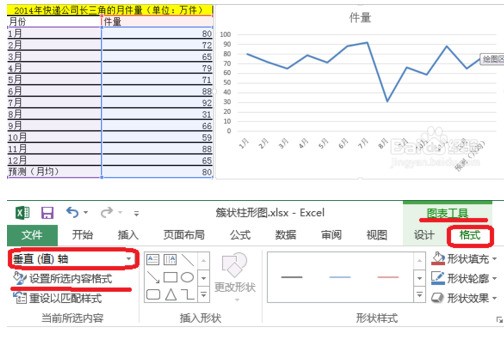
Task: Select the cell labeled 8月
Action: click(x=54, y=114)
